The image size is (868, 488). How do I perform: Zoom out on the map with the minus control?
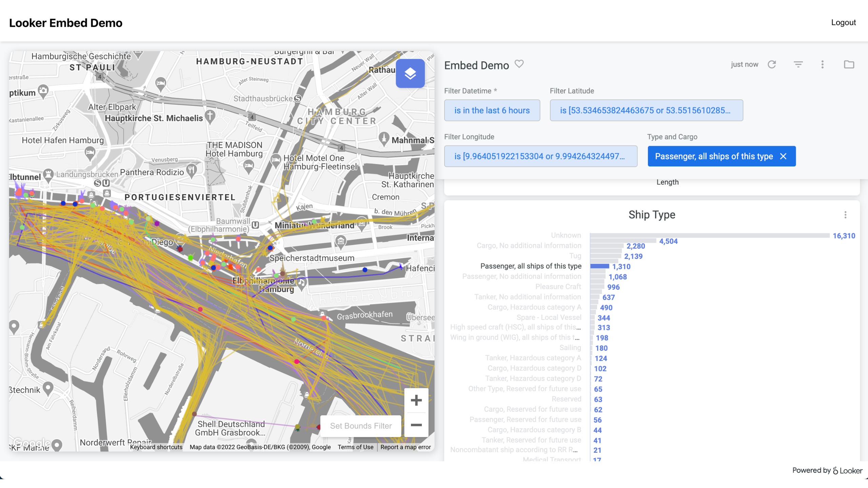pos(416,425)
